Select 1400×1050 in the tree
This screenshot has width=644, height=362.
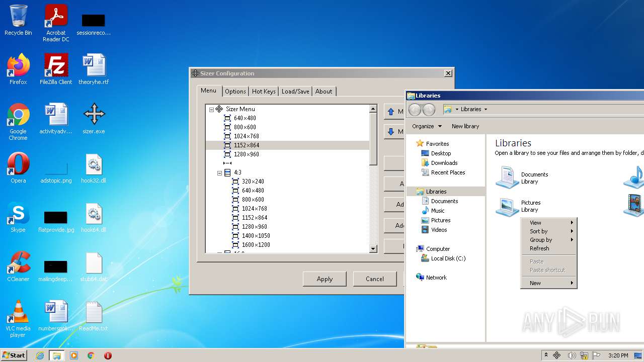(256, 236)
